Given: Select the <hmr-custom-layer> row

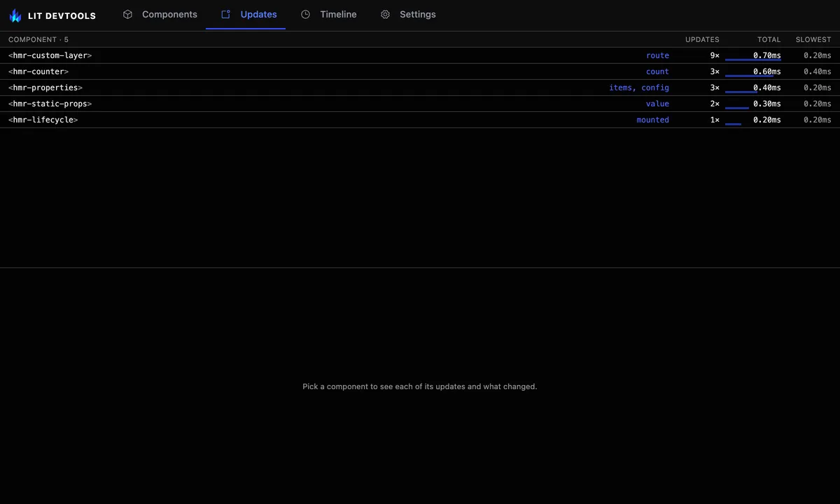Looking at the screenshot, I should [420, 55].
